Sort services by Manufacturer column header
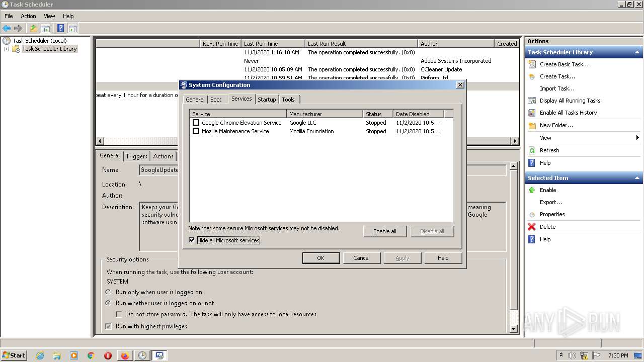The width and height of the screenshot is (644, 362). click(325, 114)
